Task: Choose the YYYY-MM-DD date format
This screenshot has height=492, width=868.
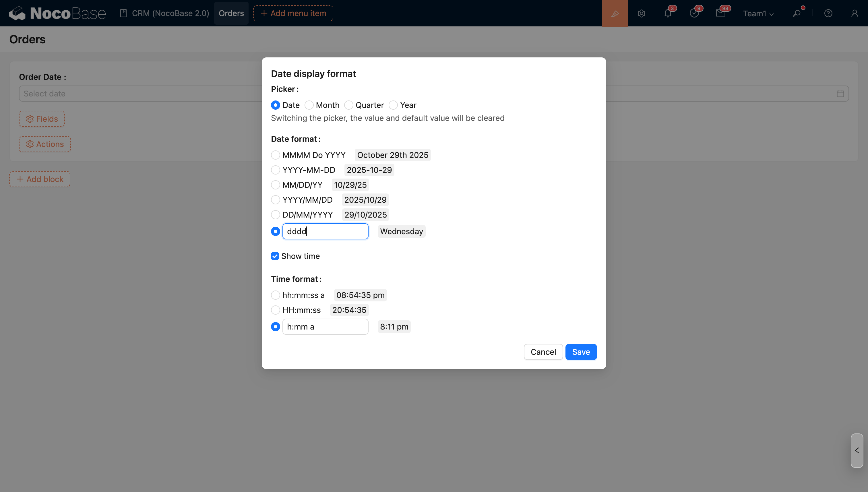Action: tap(275, 170)
